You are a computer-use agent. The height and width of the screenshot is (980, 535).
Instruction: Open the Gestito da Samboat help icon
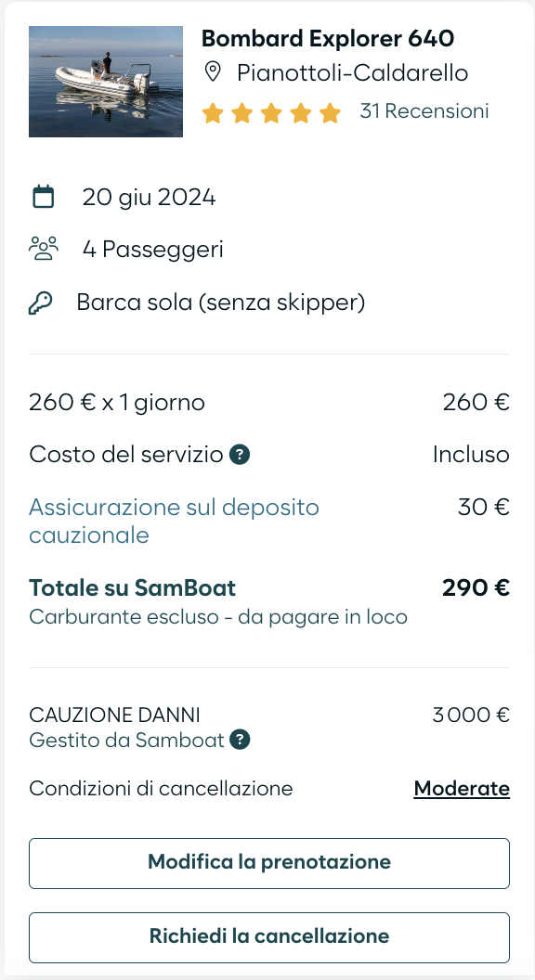240,741
